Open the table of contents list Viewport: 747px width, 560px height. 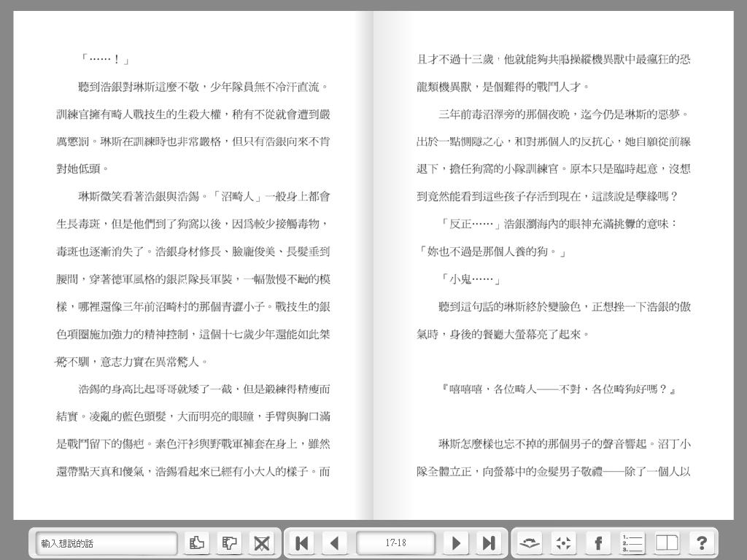pyautogui.click(x=632, y=542)
